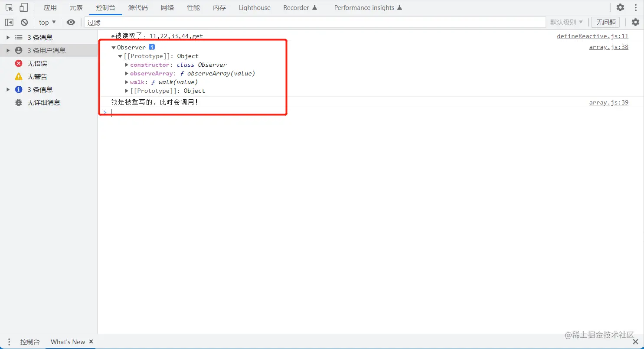Expand the 3 条用户消息 sidebar group
This screenshot has width=644, height=349.
coord(8,50)
